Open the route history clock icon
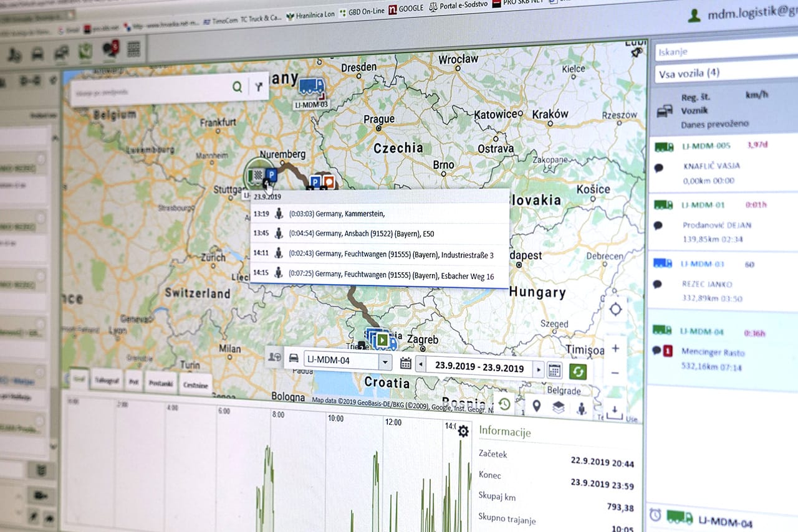Viewport: 798px width, 532px height. tap(504, 404)
